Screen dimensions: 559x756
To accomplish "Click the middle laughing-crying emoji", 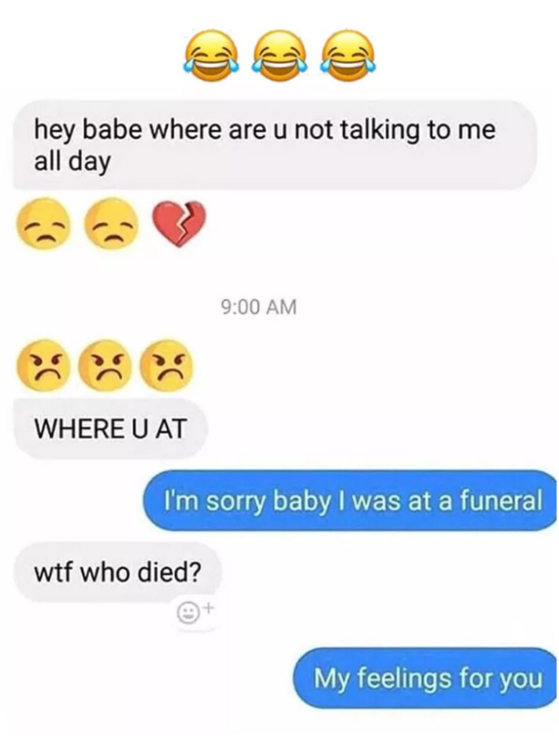I will [x=279, y=54].
